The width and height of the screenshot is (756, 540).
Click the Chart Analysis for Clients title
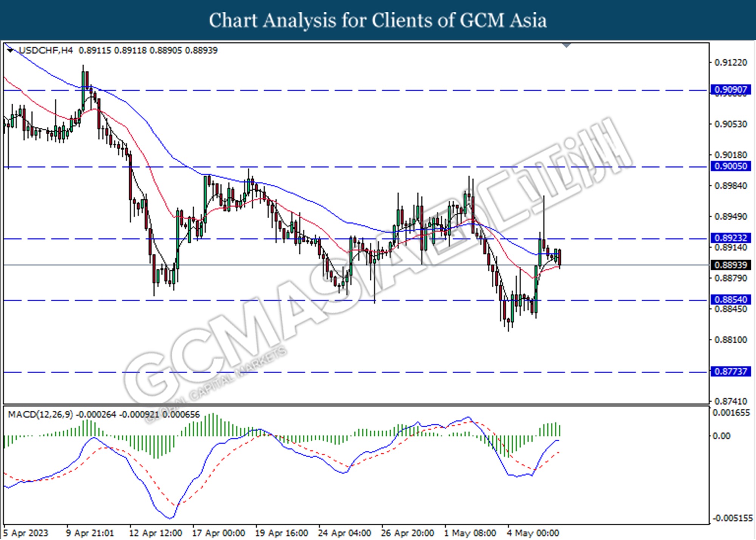click(x=378, y=20)
